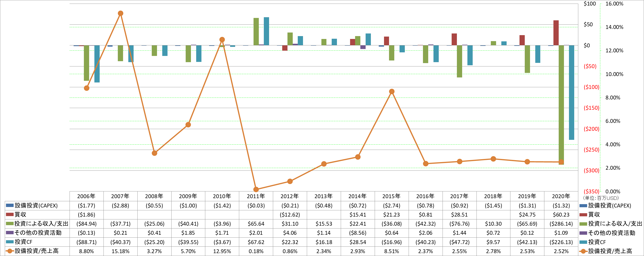Viewport: 644px width, 256px height.
Task: Click the tall green 2020年 investment bar
Action: click(x=561, y=105)
